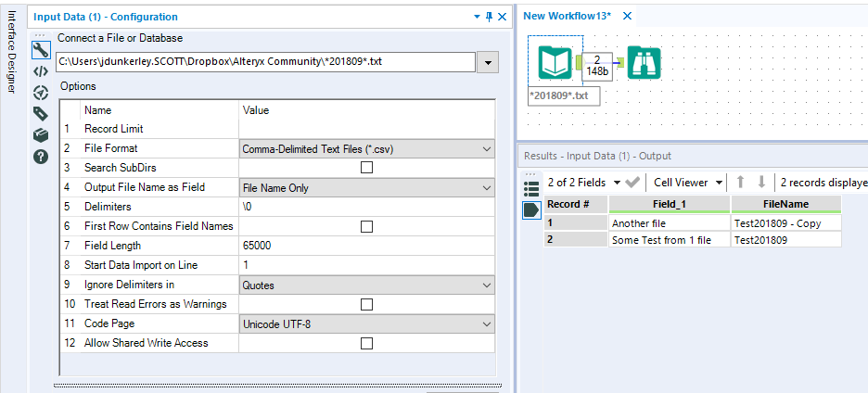Click the Results panel title bar
868x393 pixels.
point(693,156)
